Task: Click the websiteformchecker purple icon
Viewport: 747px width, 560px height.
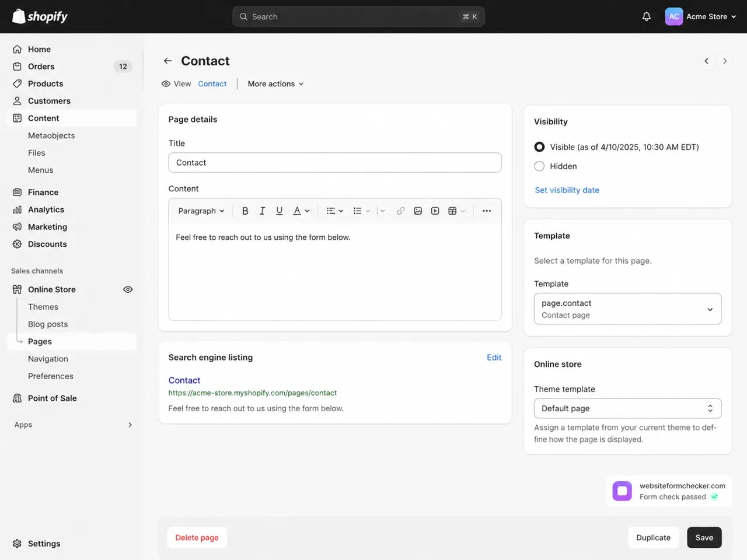Action: pos(622,491)
